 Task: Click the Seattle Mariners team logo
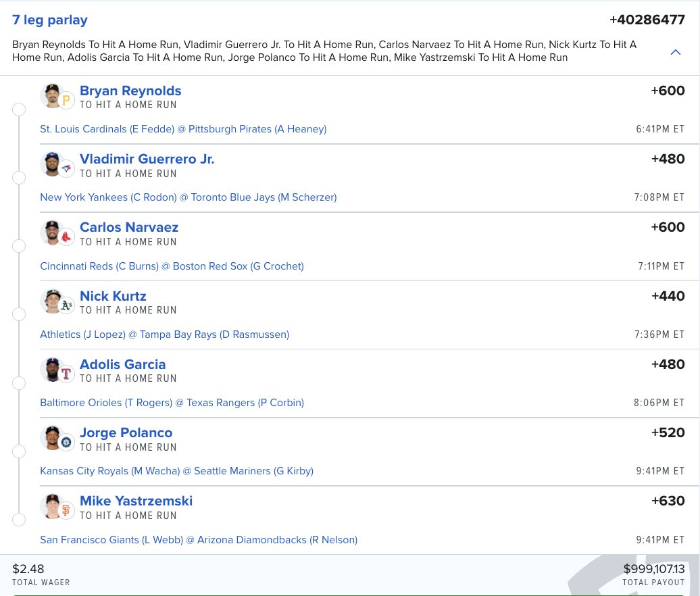(66, 443)
